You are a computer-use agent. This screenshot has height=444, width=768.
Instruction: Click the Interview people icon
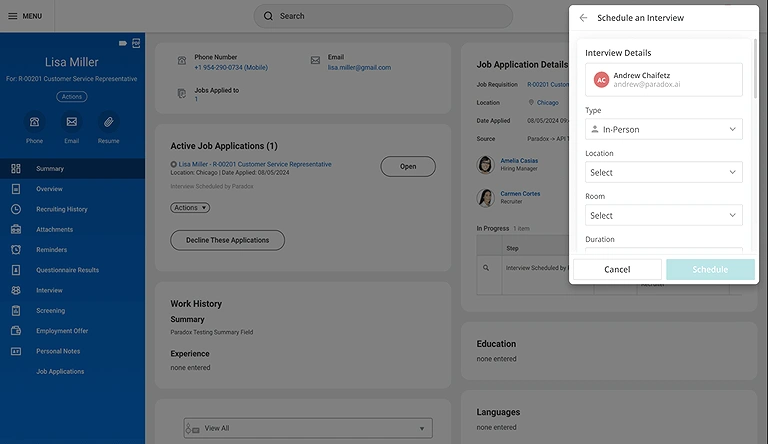point(16,290)
